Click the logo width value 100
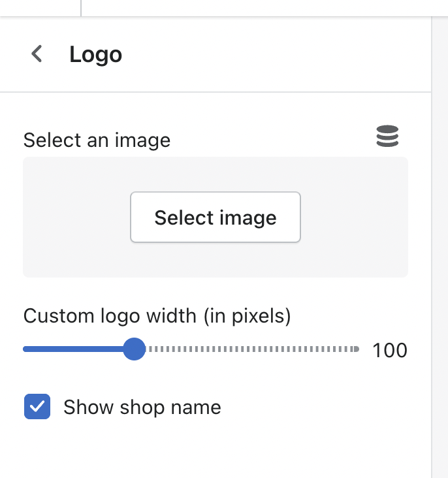Screen dimensions: 448x478 tap(390, 351)
